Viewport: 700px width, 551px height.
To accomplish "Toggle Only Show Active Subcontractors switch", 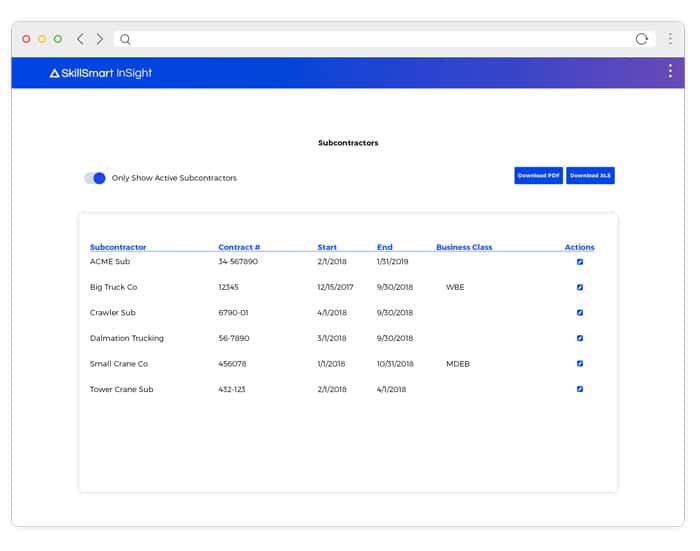I will 95,178.
